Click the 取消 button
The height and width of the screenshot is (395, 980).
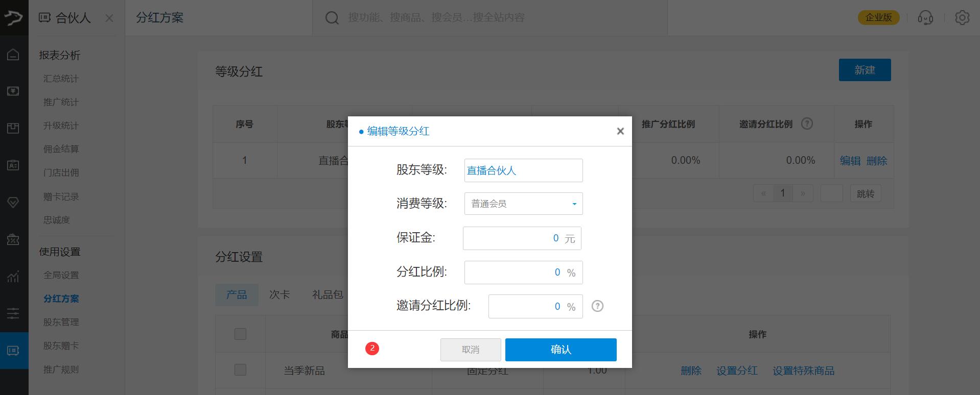tap(471, 350)
